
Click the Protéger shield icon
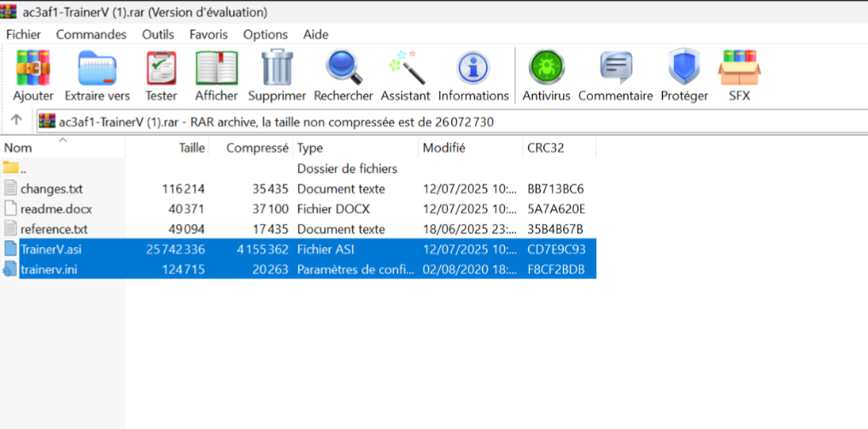[x=683, y=68]
